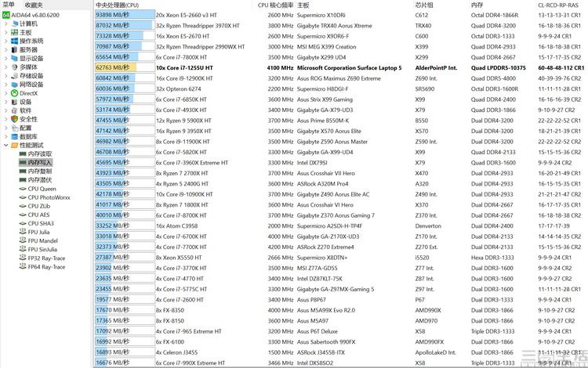Select the 网络设备 network icon
Screen dimensions: 588x368
(15, 85)
